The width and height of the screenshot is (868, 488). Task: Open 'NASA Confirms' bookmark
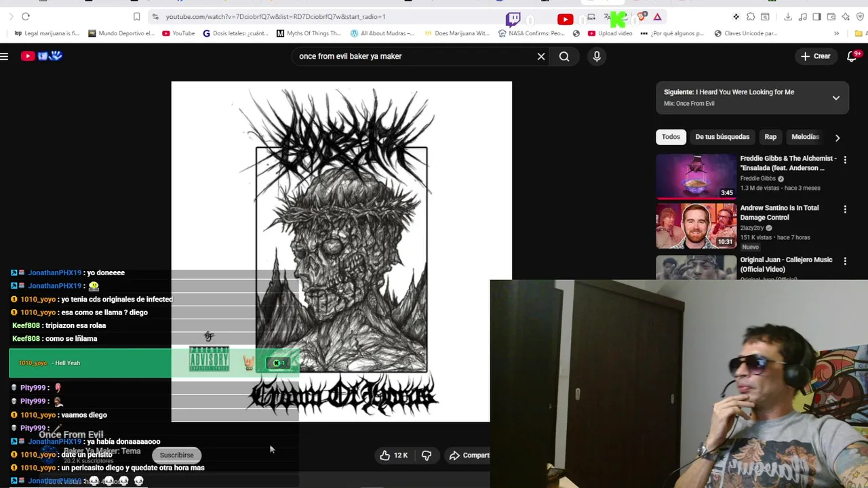pos(532,33)
